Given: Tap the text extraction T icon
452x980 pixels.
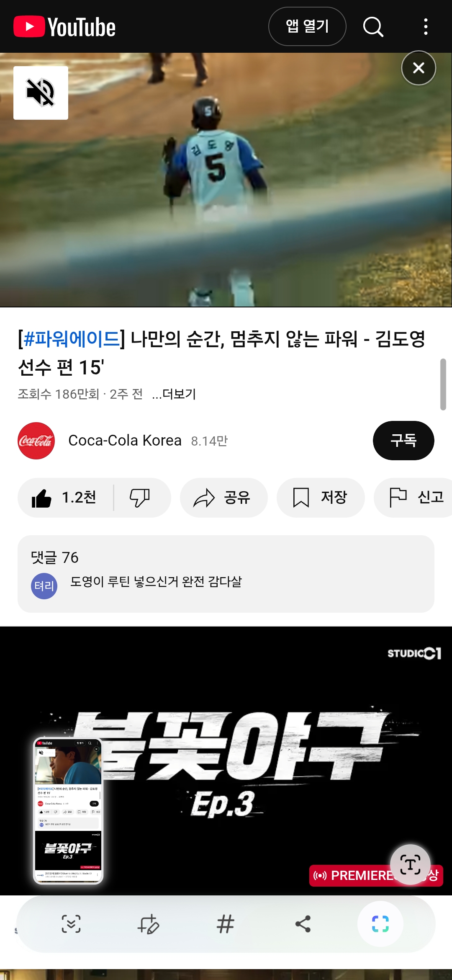Looking at the screenshot, I should [410, 864].
